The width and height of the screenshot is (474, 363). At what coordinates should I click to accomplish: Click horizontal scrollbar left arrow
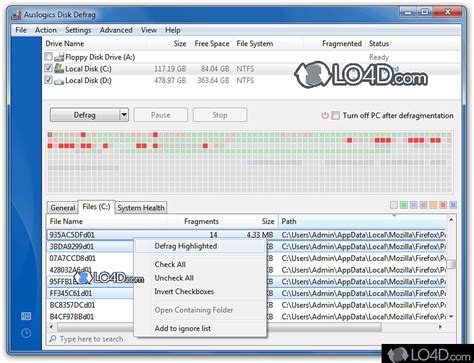point(52,327)
